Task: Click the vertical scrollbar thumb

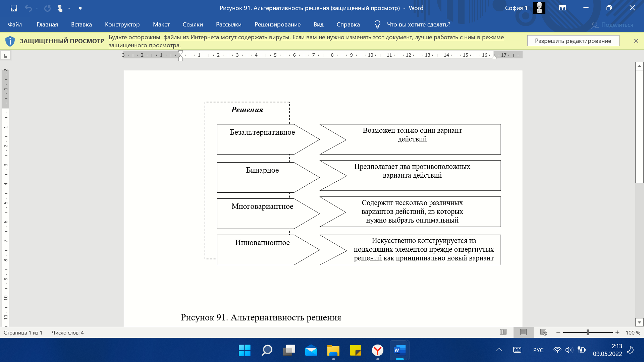Action: pyautogui.click(x=639, y=126)
